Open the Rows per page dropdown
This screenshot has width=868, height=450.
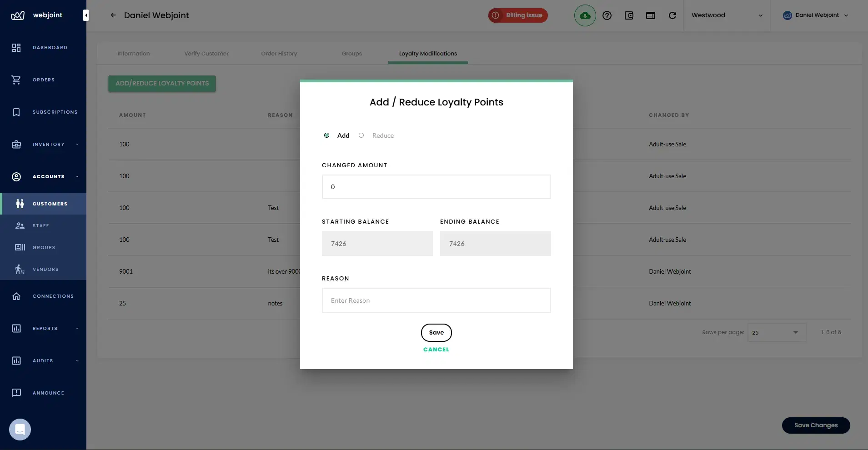click(777, 332)
